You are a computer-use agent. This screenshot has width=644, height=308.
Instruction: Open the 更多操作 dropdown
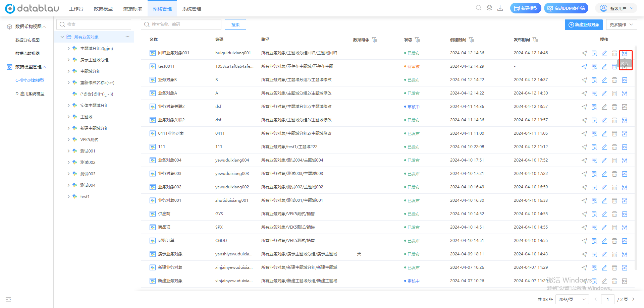click(622, 24)
